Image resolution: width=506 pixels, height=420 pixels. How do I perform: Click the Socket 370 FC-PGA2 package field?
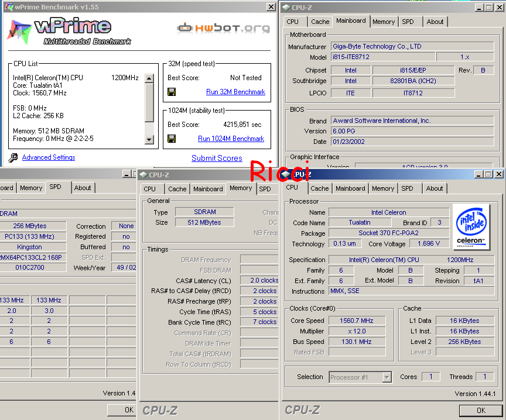click(389, 233)
